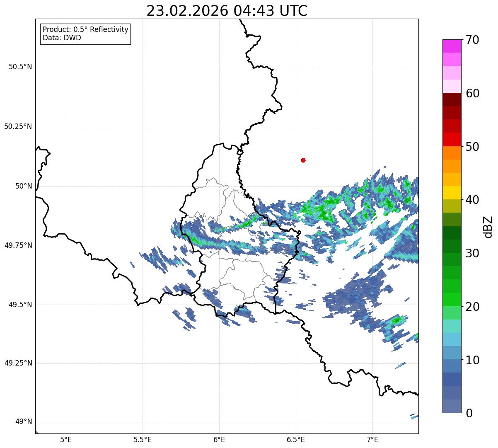Click the red radar site marker dot
This screenshot has height=448, width=498.
(x=303, y=160)
